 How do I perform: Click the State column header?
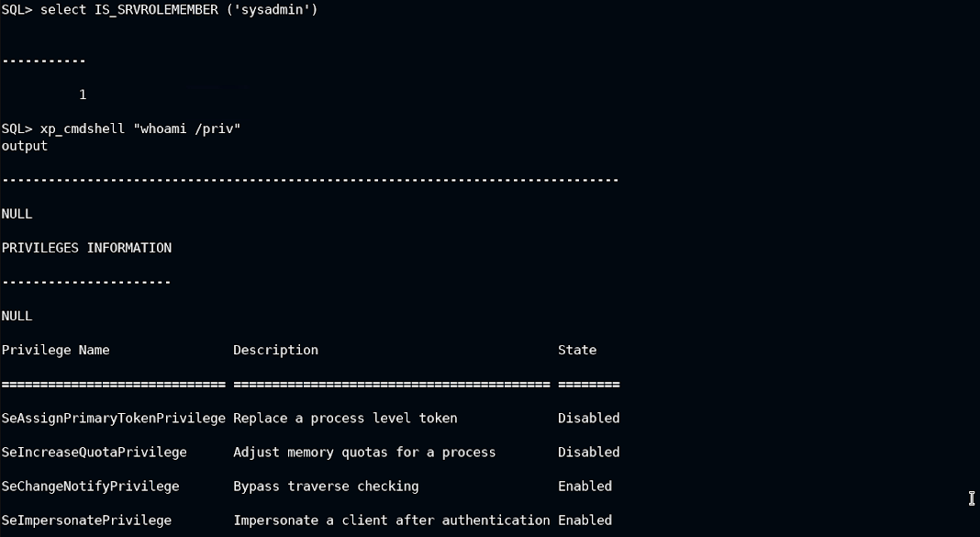point(577,350)
